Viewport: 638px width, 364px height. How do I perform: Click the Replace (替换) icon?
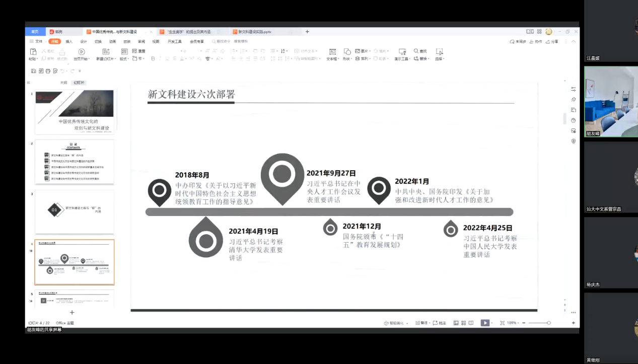coord(416,59)
